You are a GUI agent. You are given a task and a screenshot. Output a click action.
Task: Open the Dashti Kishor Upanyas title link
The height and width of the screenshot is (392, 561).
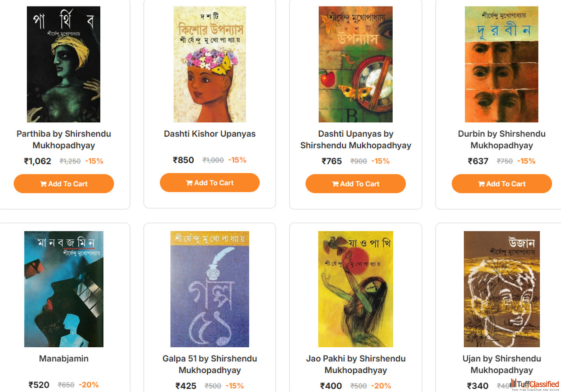[209, 134]
